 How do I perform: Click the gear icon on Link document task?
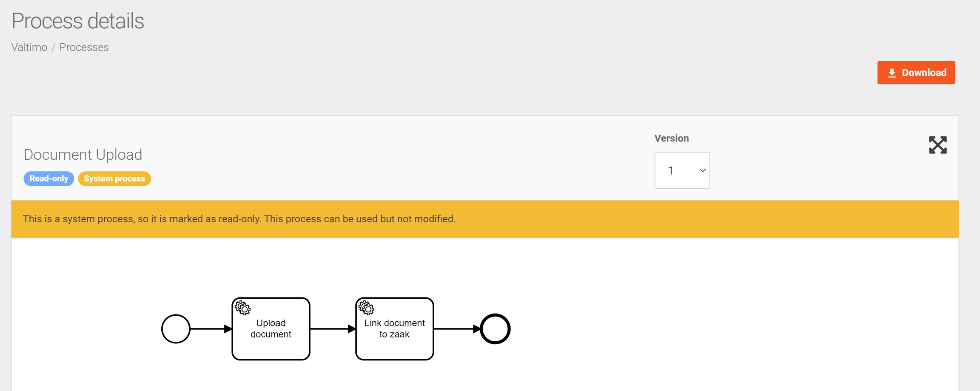tap(366, 308)
